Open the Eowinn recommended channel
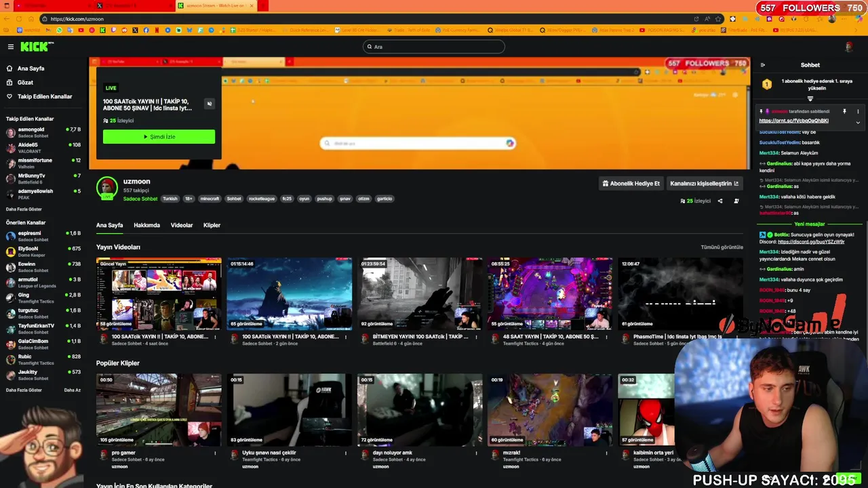Image resolution: width=868 pixels, height=488 pixels. click(x=43, y=267)
